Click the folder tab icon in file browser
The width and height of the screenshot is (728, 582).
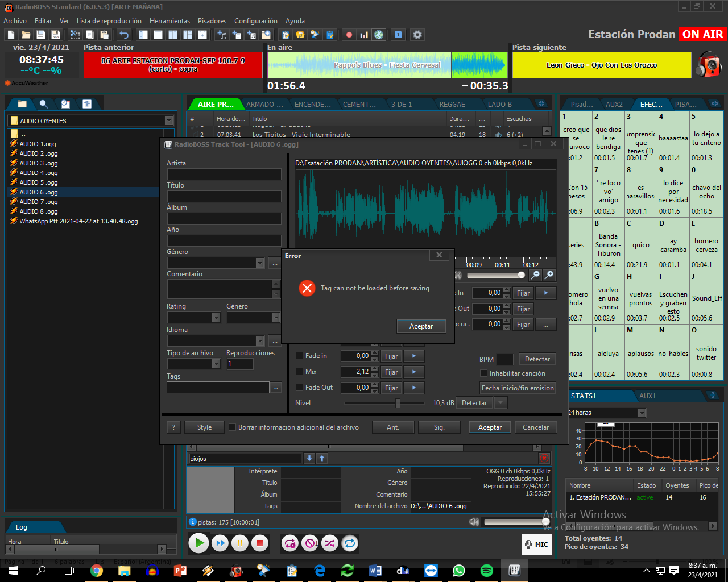22,104
